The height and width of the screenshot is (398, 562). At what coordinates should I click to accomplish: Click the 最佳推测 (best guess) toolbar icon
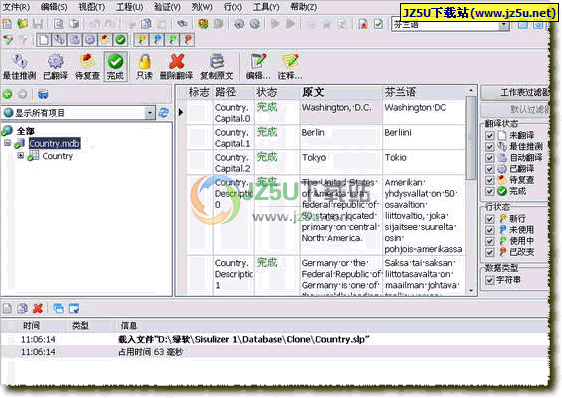pyautogui.click(x=19, y=66)
